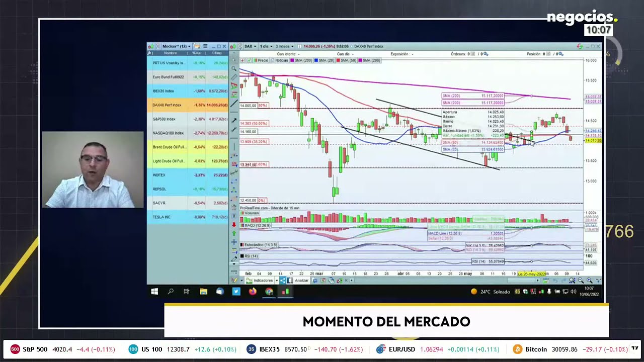Click the chart scrollbar left arrow
The image size is (644, 362).
(352, 280)
